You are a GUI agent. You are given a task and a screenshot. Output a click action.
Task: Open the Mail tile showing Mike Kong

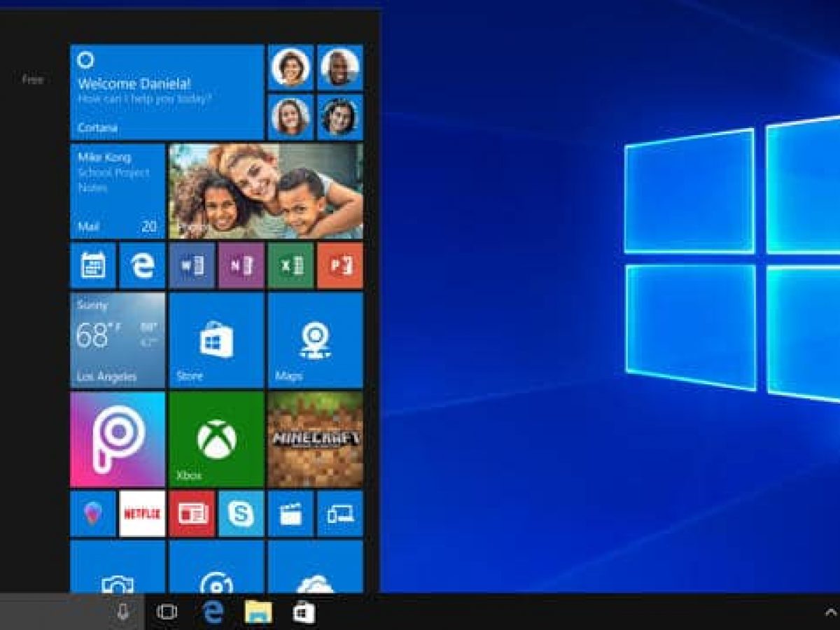click(x=118, y=191)
